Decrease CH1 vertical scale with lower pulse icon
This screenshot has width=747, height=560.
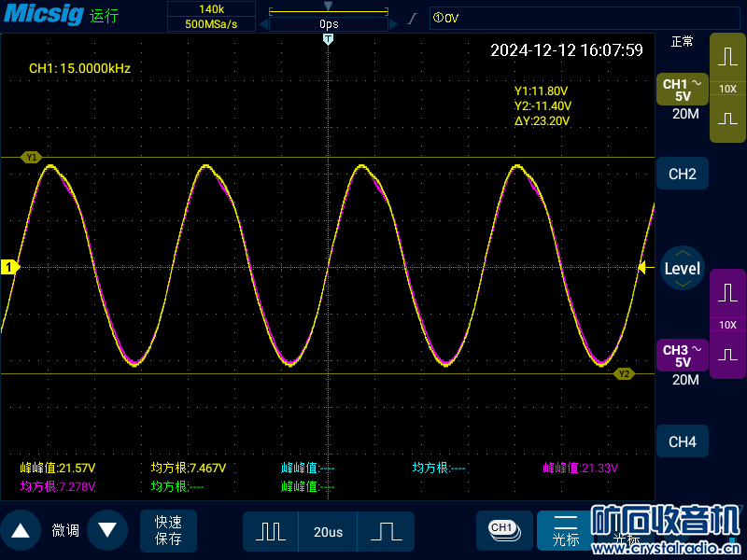(727, 119)
